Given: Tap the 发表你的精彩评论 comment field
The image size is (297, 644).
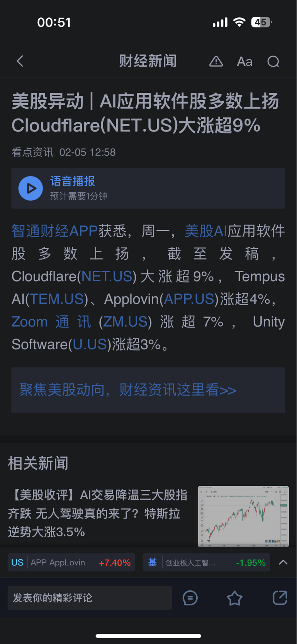Looking at the screenshot, I should point(90,598).
